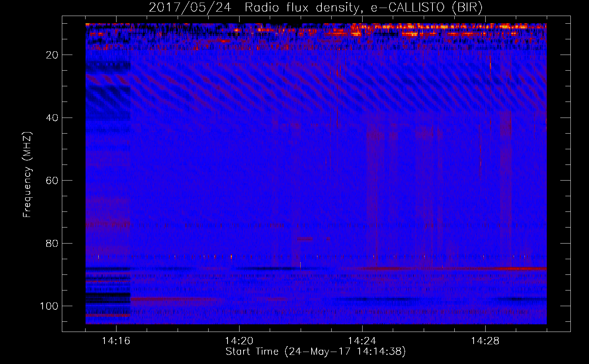Click the plot title "2017/05/24 Radio flux density, e-CALLISTO (BIR)"

pyautogui.click(x=316, y=7)
